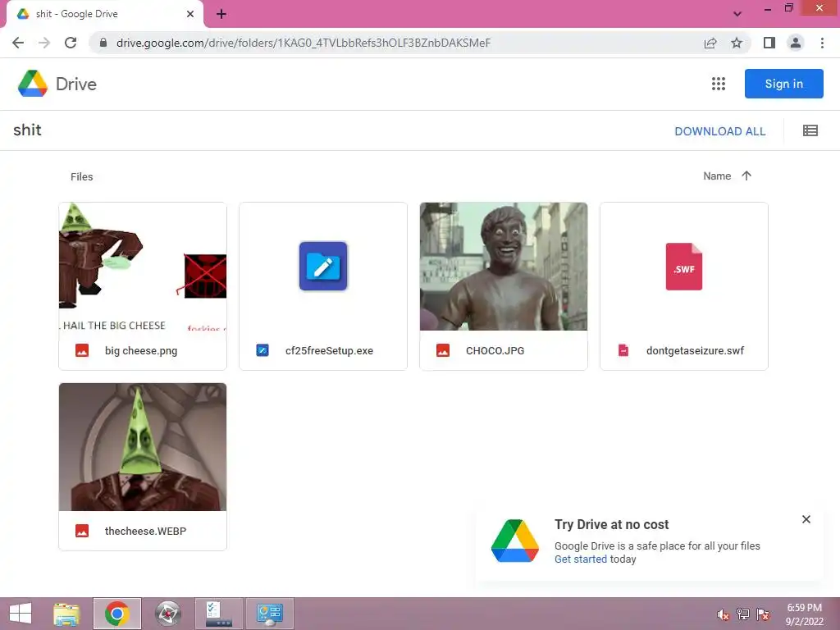Open the Google apps grid
The image size is (840, 630).
pos(719,84)
